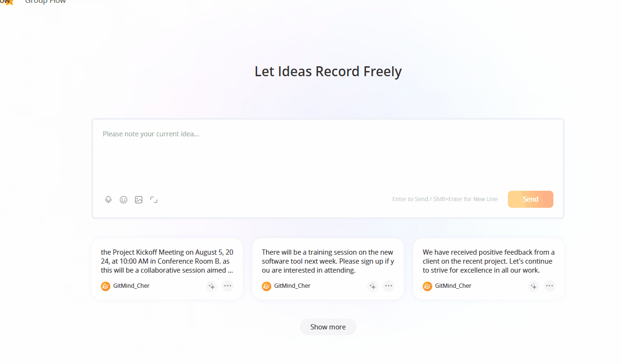Click GitMind_Cher avatar on the feedback note
This screenshot has width=622, height=364.
427,286
